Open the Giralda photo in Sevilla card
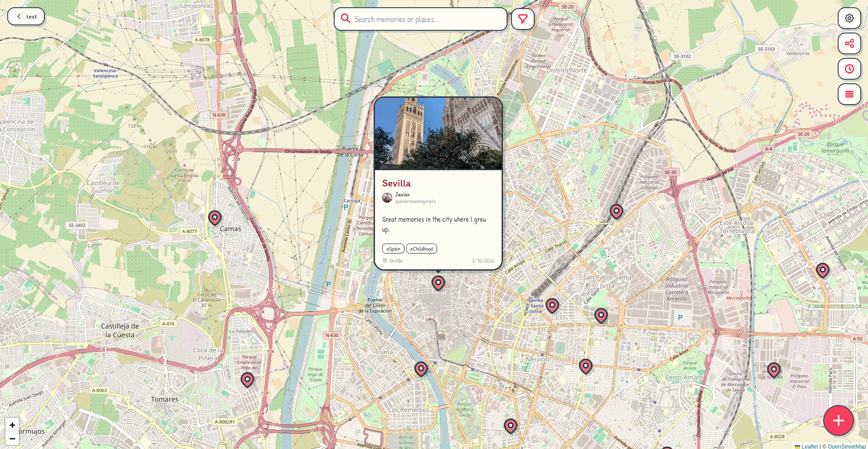868x449 pixels. (x=438, y=134)
